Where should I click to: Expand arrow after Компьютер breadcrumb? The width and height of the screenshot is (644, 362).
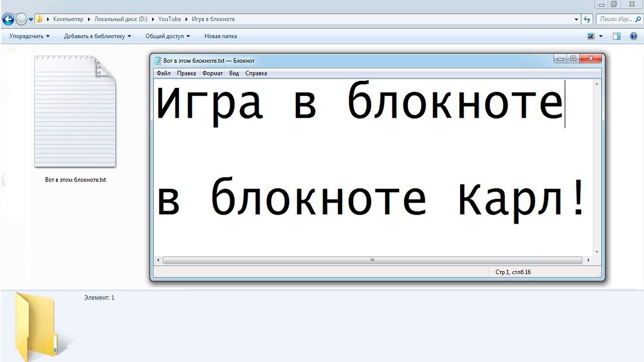click(89, 19)
